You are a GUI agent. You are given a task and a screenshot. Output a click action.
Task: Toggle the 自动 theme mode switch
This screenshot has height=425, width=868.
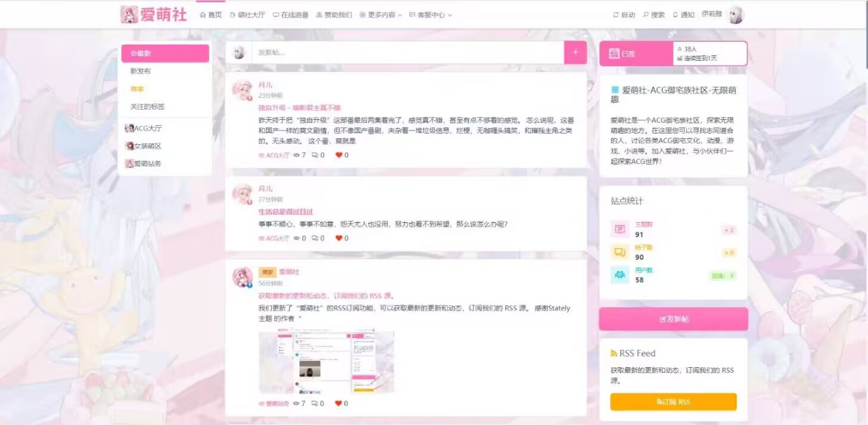point(624,15)
